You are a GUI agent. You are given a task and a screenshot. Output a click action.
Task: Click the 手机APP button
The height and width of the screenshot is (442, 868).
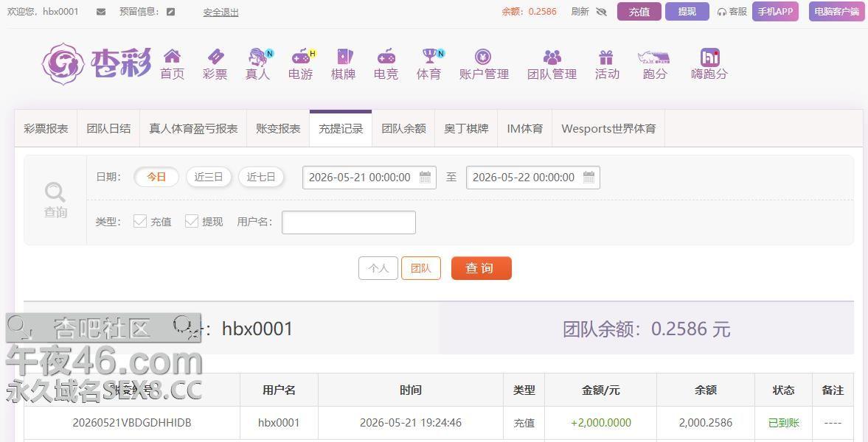775,11
